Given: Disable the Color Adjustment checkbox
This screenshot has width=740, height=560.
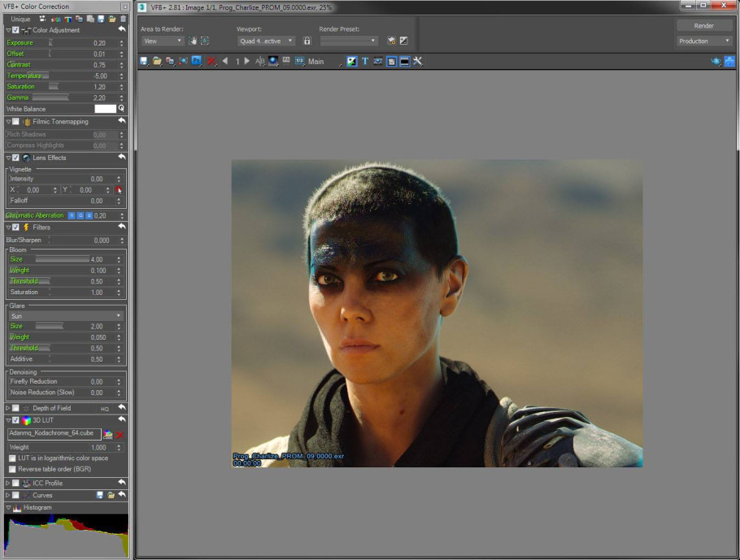Looking at the screenshot, I should [15, 30].
